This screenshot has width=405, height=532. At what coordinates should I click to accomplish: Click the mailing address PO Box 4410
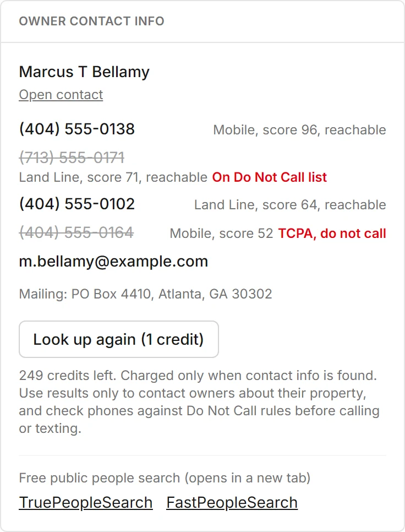pyautogui.click(x=145, y=294)
